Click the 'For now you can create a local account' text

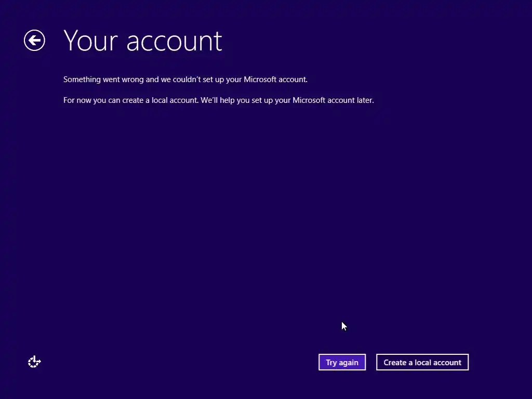click(219, 100)
